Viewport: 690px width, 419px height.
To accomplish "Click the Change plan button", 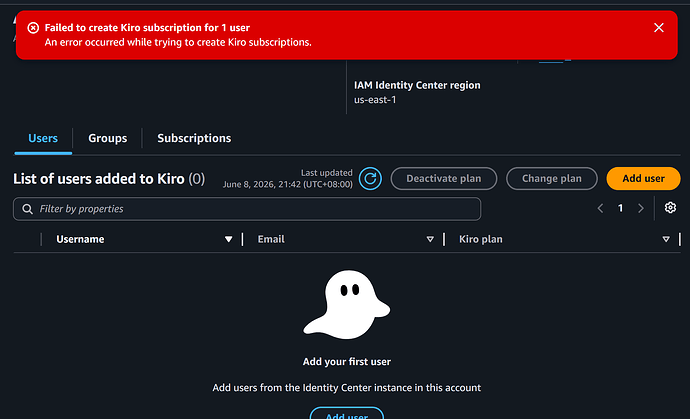I will [552, 179].
